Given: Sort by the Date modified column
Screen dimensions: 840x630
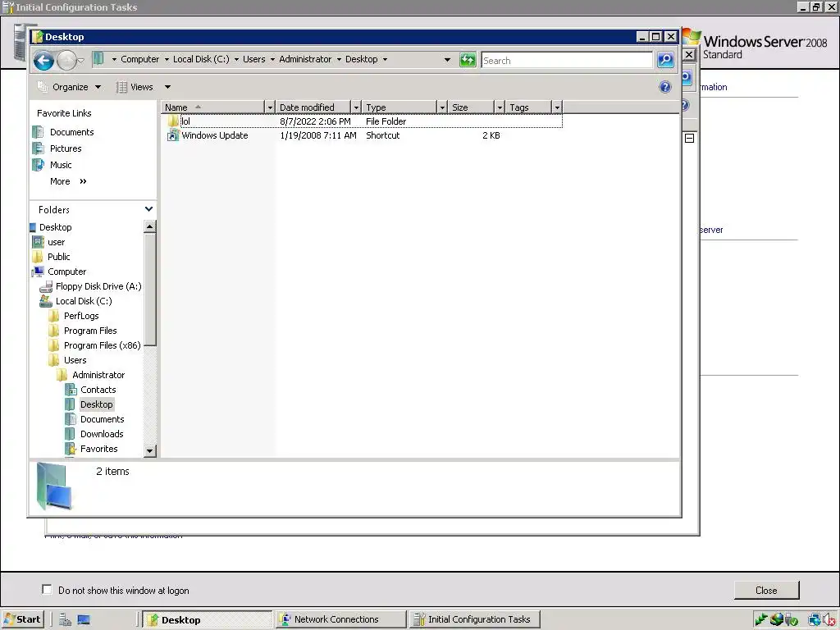Looking at the screenshot, I should pos(313,107).
